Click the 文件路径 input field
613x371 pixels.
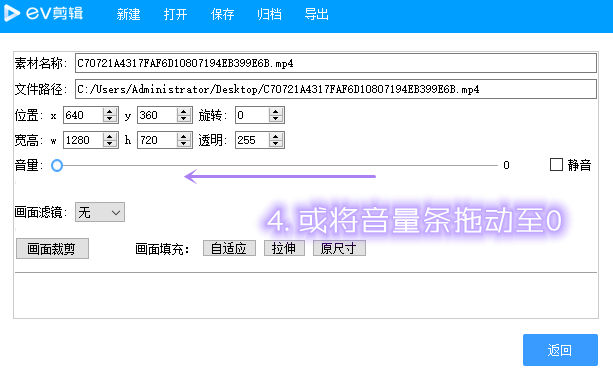pos(336,89)
